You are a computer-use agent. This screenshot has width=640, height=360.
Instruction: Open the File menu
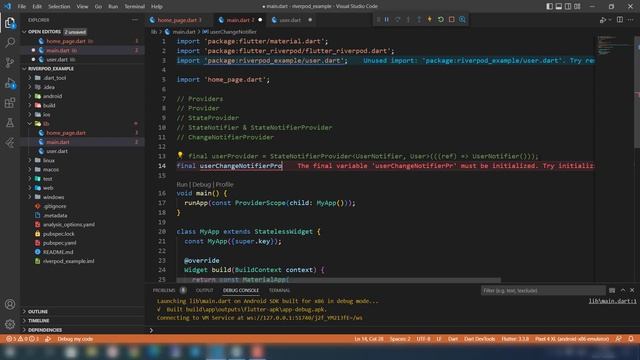pyautogui.click(x=22, y=7)
